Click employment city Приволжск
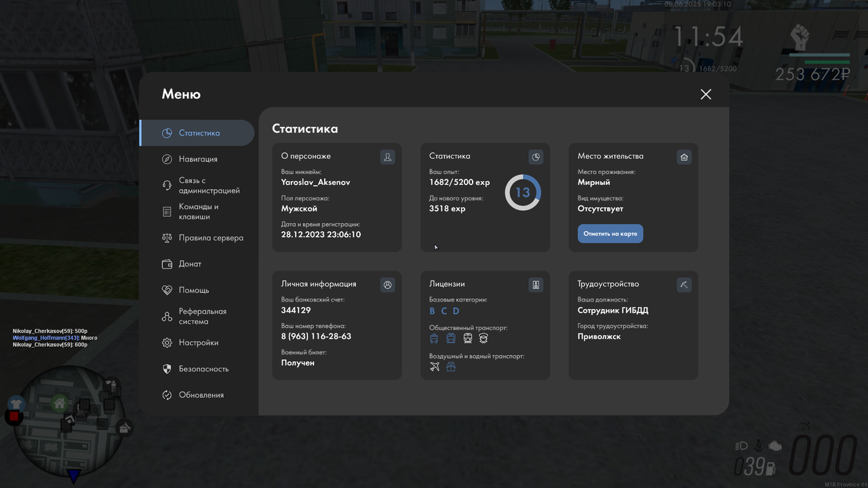This screenshot has width=868, height=488. pyautogui.click(x=599, y=336)
